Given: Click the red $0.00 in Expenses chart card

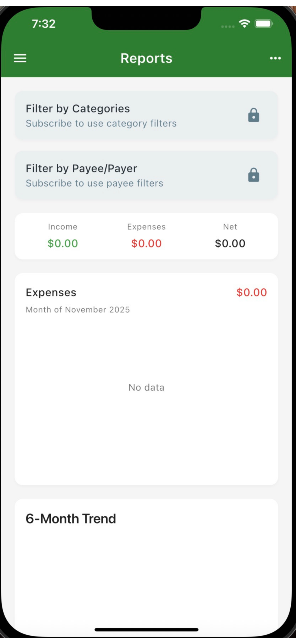Looking at the screenshot, I should coord(252,292).
